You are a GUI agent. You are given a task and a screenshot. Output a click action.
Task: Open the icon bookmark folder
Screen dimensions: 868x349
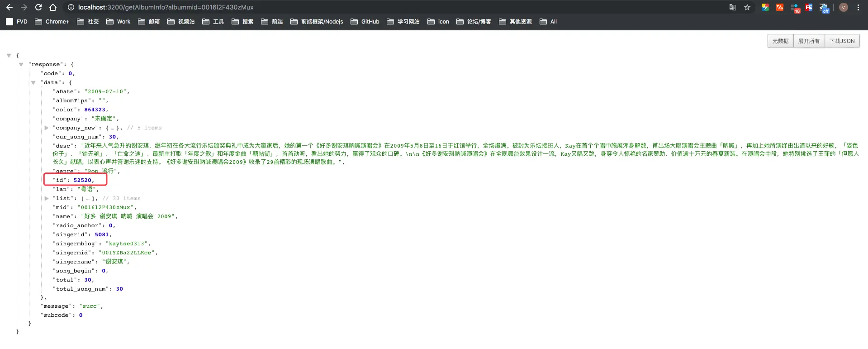[438, 21]
